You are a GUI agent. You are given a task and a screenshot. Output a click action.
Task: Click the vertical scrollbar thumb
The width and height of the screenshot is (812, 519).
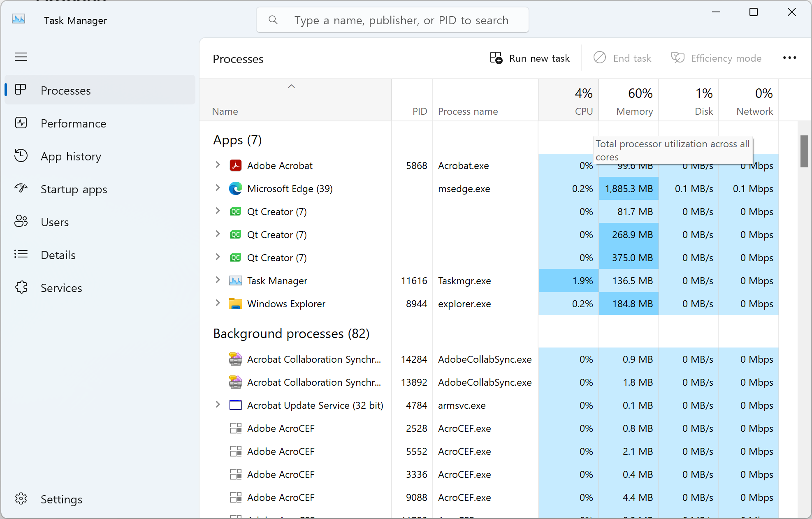click(x=804, y=151)
